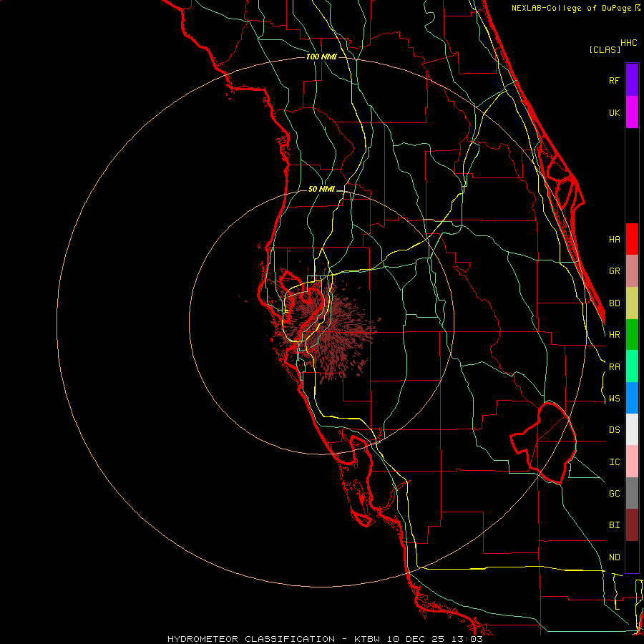
Task: Click the RA legend label
Action: [615, 367]
